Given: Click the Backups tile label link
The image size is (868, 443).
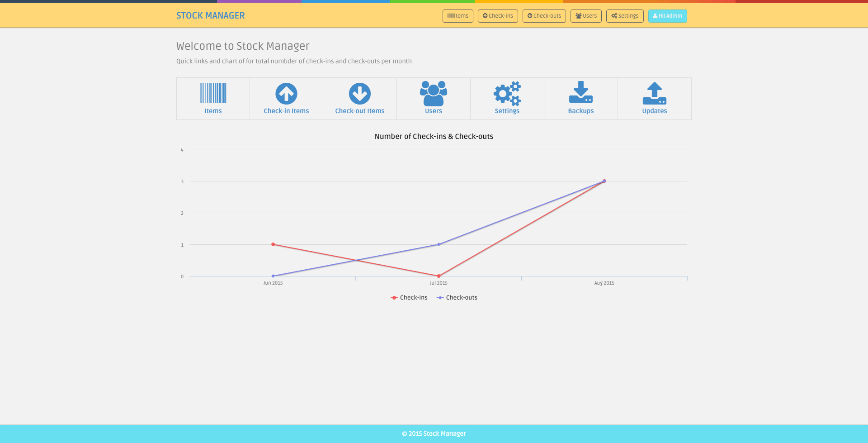Looking at the screenshot, I should [581, 111].
